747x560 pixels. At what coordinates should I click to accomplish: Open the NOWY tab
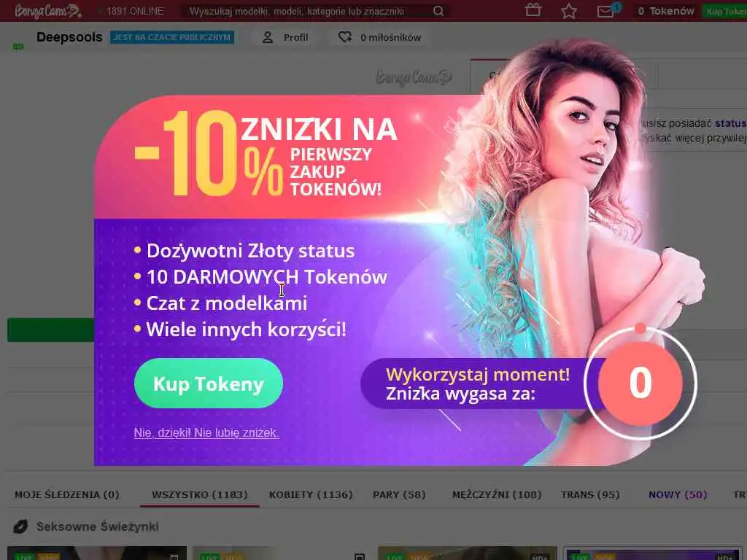(x=678, y=495)
